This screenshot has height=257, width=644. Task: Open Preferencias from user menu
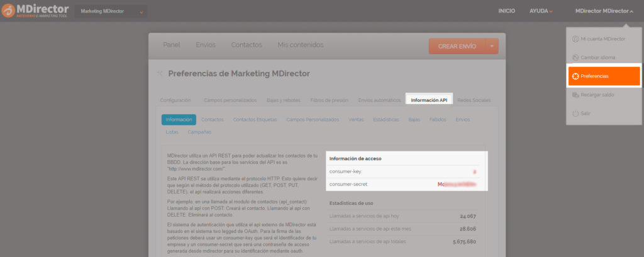[x=604, y=76]
